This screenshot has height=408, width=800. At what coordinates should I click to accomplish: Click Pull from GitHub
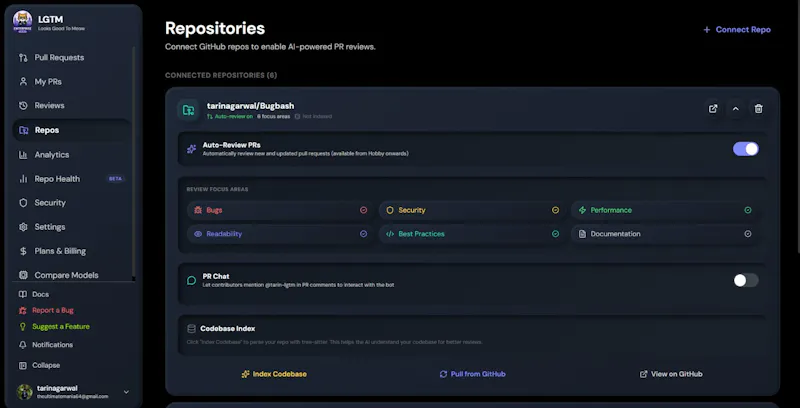[x=472, y=374]
